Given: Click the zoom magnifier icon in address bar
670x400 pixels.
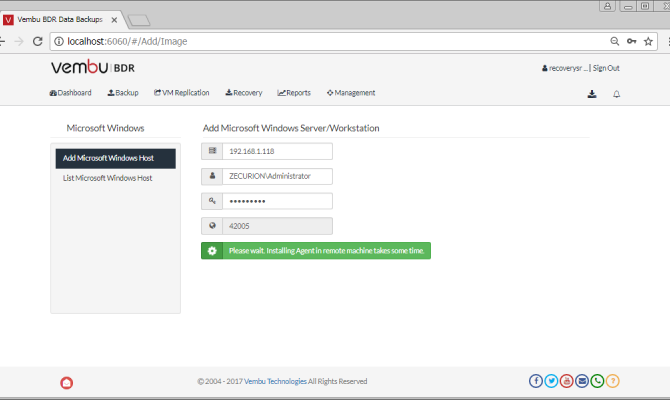Looking at the screenshot, I should coord(614,41).
